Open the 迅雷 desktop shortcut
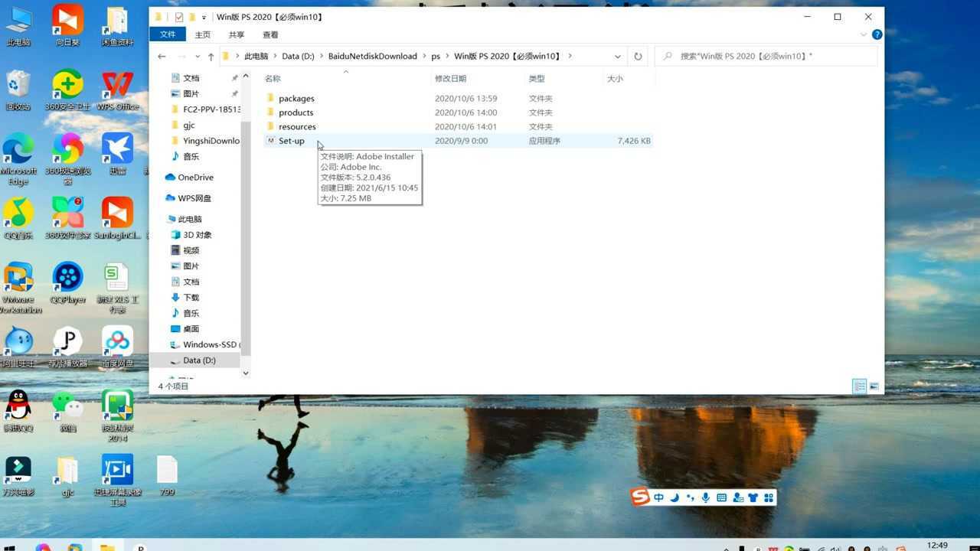This screenshot has height=551, width=980. [117, 154]
